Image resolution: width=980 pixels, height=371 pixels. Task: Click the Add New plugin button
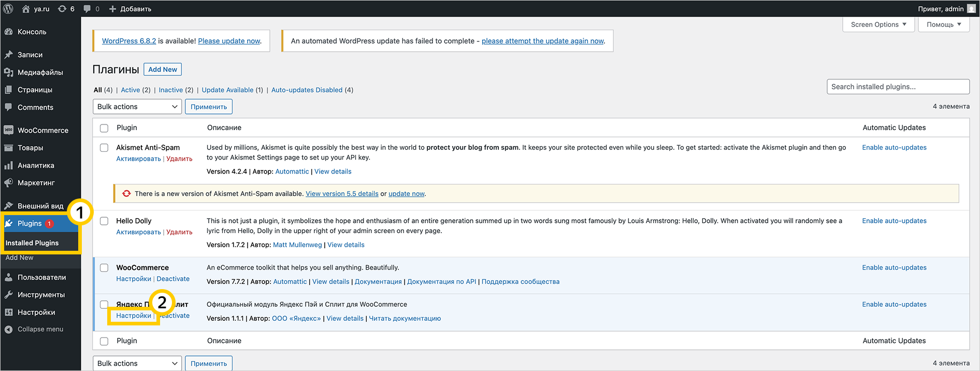[163, 69]
